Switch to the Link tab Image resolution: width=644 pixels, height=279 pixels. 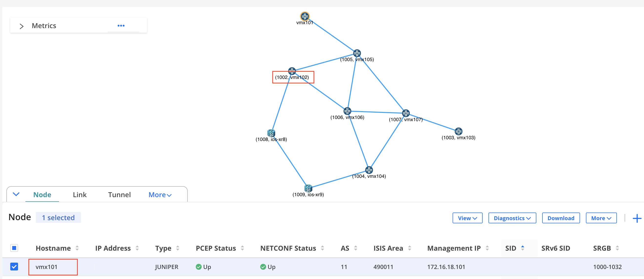[x=80, y=195]
